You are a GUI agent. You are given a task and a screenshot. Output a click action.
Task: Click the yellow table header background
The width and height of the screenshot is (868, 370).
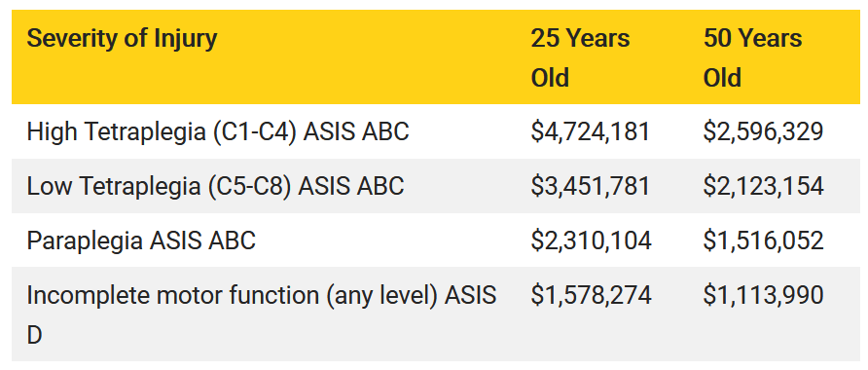click(x=436, y=57)
